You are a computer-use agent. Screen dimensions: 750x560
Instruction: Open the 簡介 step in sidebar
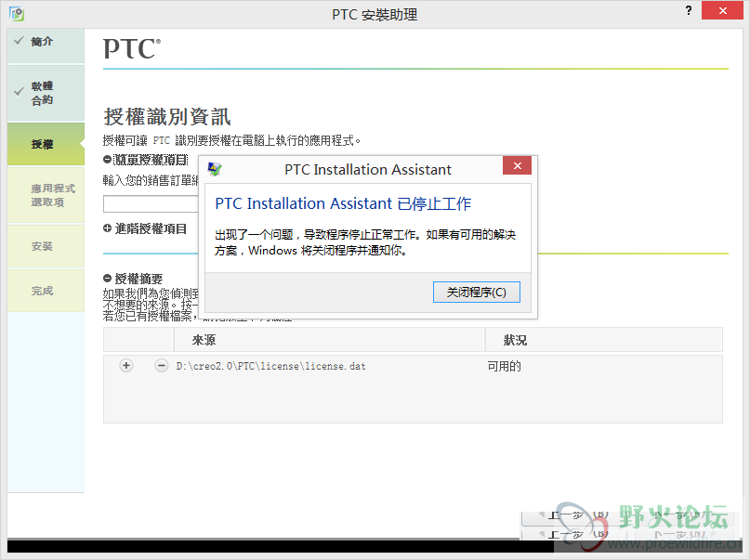[x=46, y=46]
